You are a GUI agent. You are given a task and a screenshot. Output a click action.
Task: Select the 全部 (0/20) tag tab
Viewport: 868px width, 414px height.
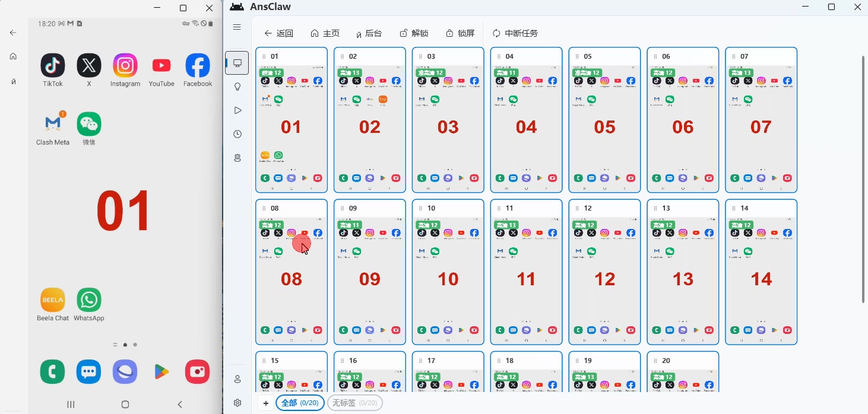[x=300, y=403]
